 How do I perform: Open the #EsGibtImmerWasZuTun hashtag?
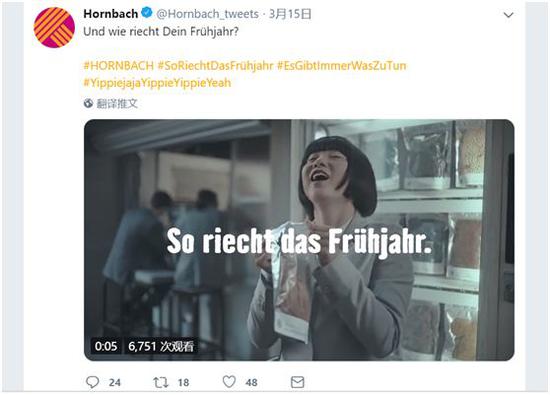(342, 66)
